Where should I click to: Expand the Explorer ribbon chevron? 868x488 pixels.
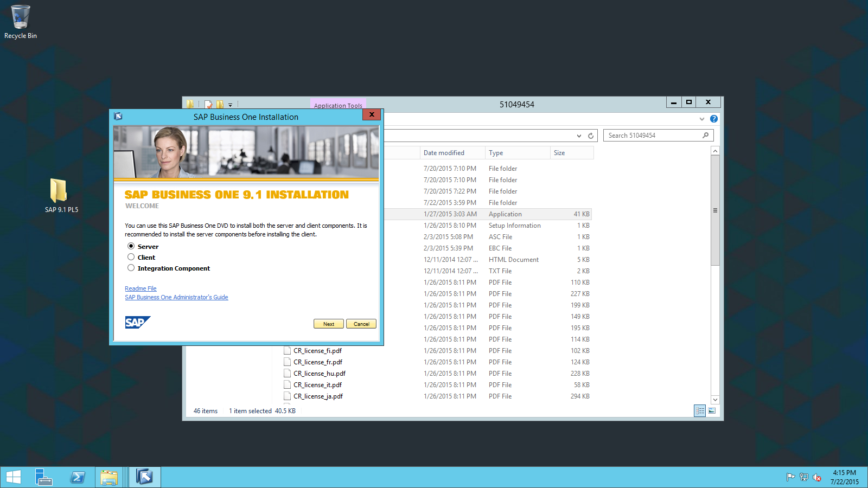[x=702, y=119]
